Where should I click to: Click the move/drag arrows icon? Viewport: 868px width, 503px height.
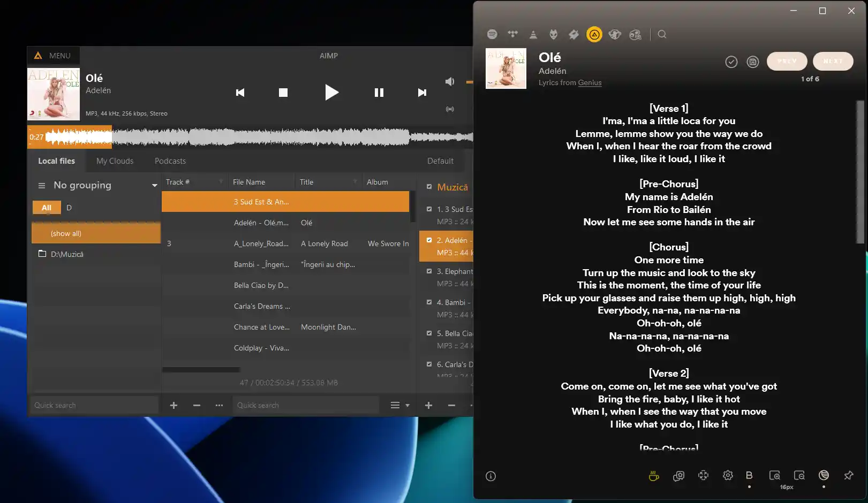[x=703, y=475]
